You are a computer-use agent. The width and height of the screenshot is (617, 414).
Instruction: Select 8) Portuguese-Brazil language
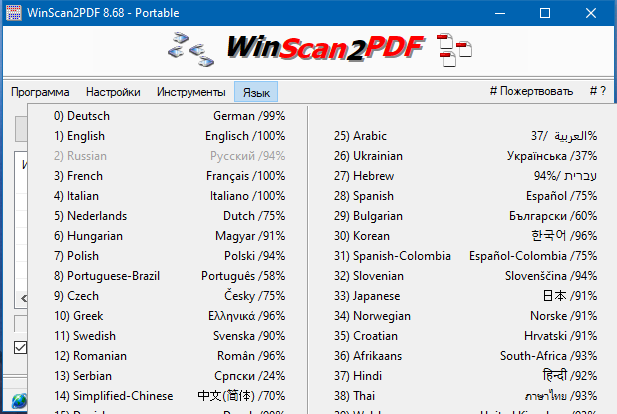coord(169,276)
